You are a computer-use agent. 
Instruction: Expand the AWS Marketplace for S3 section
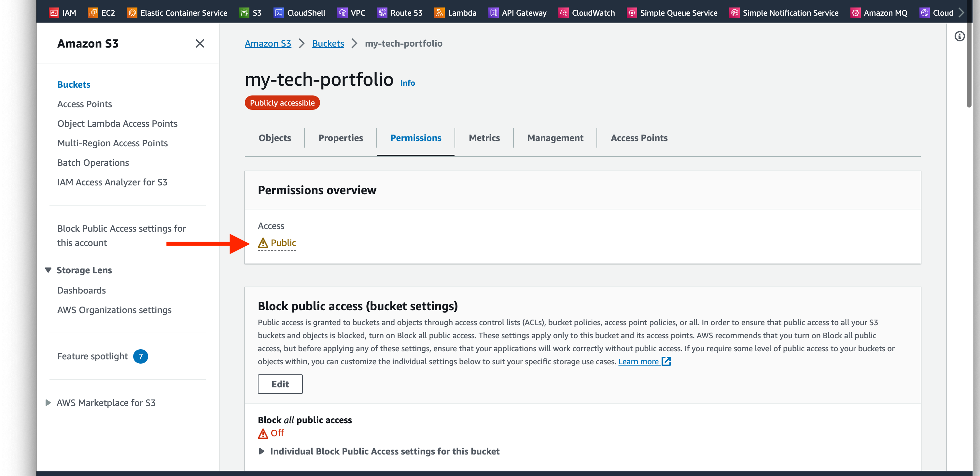pos(48,402)
